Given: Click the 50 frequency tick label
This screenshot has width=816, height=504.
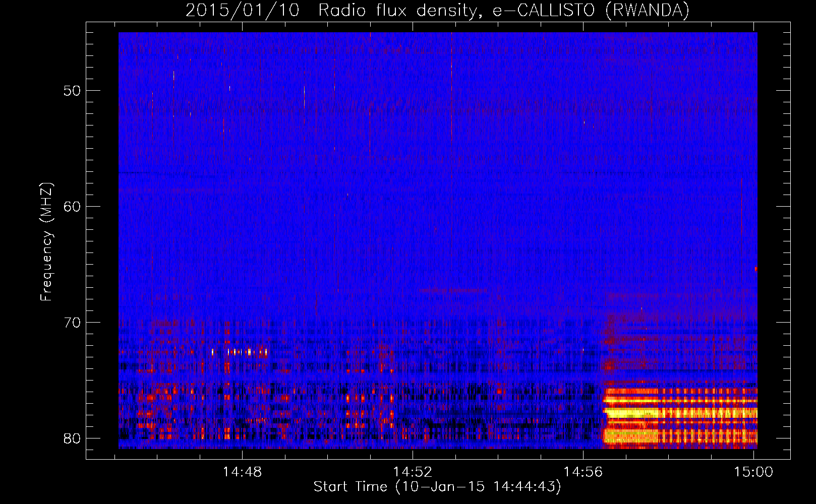Looking at the screenshot, I should coord(72,91).
